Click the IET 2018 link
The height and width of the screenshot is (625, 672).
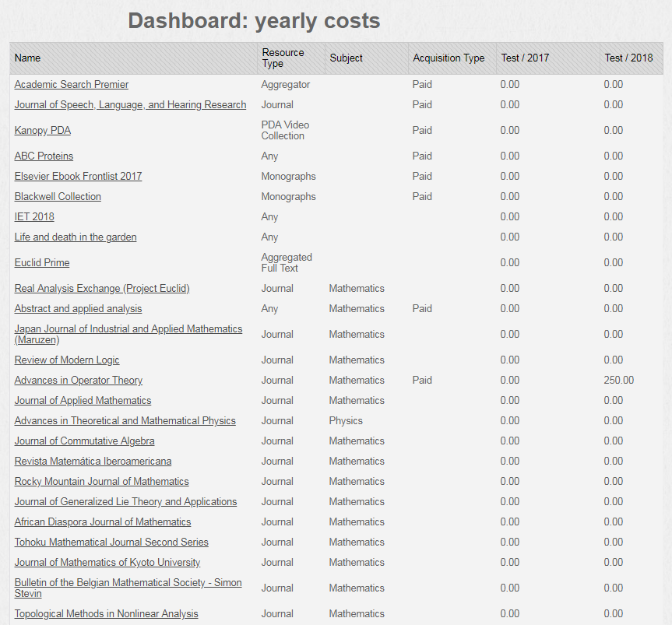[x=34, y=216]
